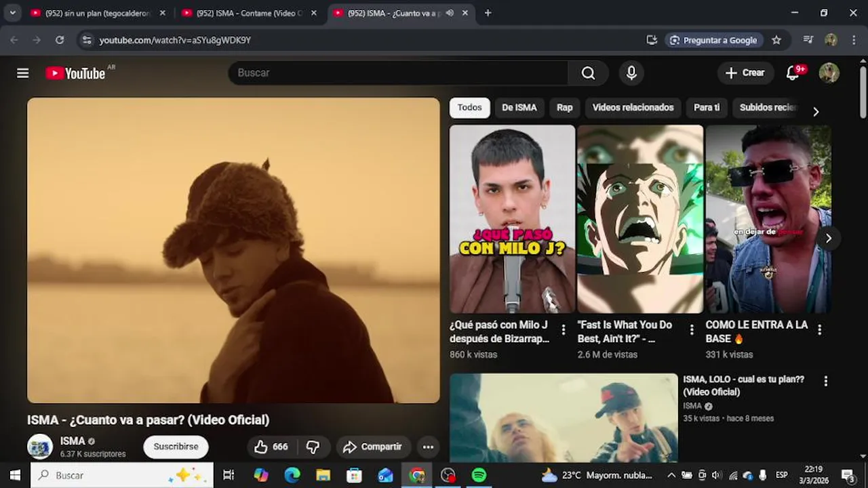Open the volume control in system tray
Screen dimensions: 868x488
716,475
